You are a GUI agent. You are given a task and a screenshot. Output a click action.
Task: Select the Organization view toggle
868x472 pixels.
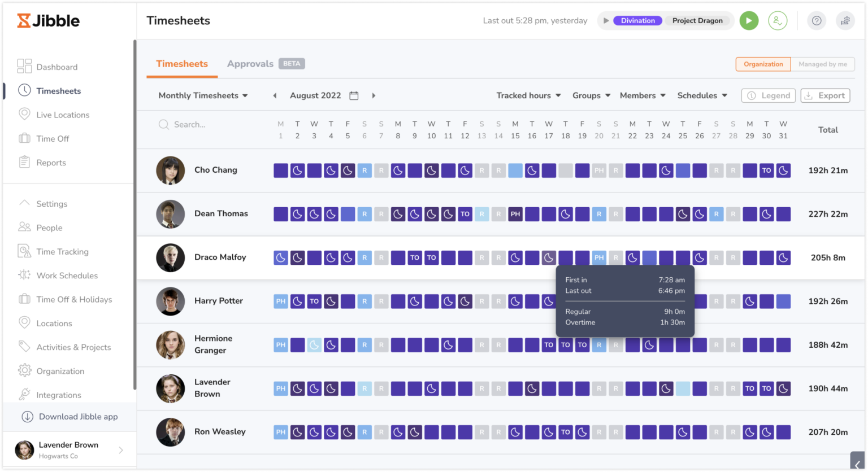(762, 64)
